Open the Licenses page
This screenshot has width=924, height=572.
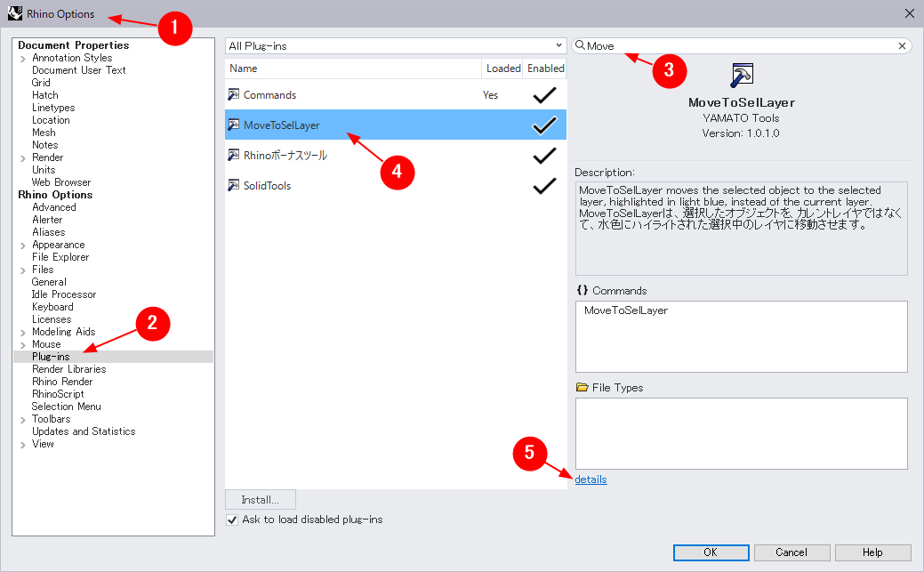click(x=52, y=319)
